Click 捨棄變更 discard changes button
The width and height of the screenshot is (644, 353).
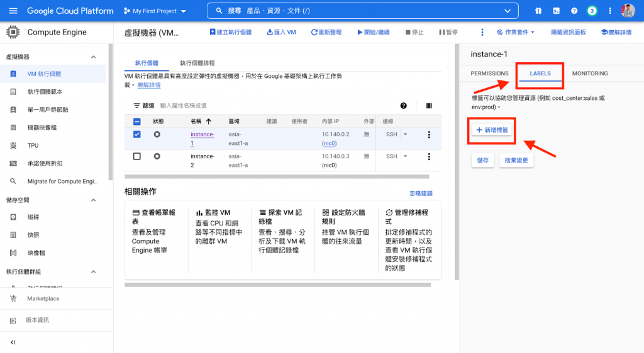(x=516, y=160)
